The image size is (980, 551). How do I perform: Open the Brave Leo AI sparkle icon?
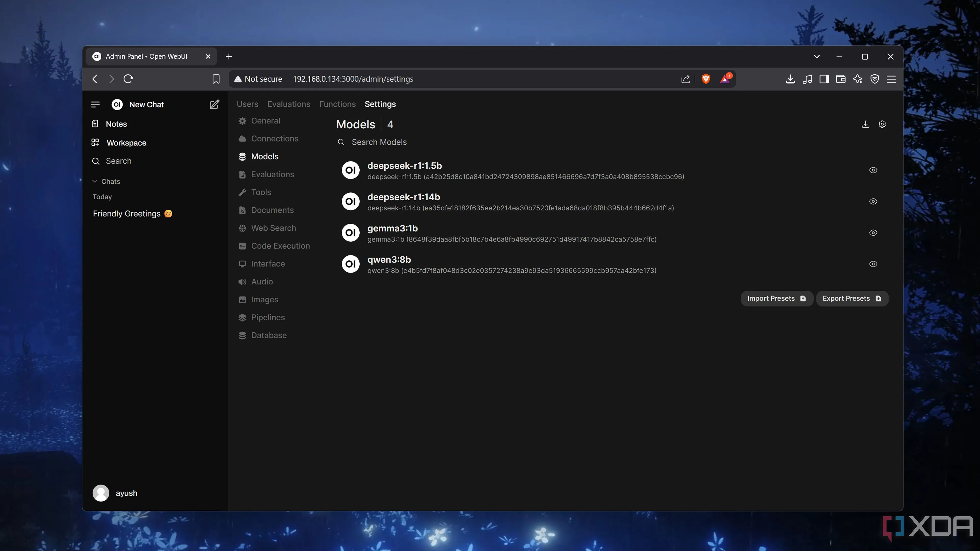pos(857,79)
